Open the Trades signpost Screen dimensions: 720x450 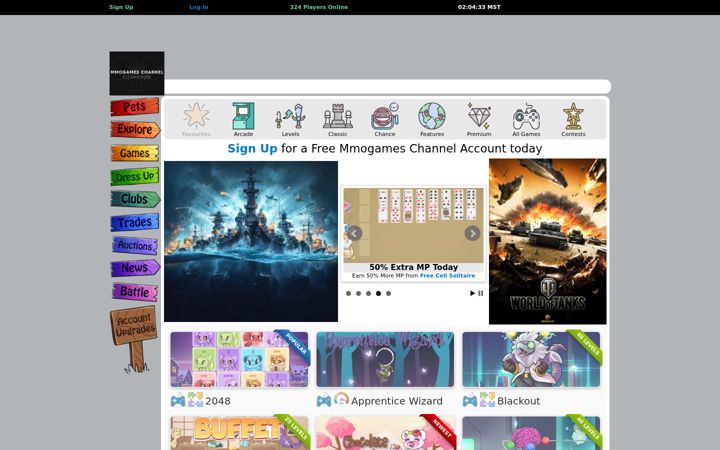(x=135, y=222)
